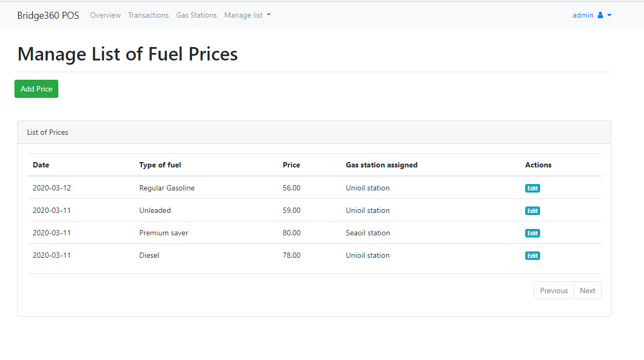The height and width of the screenshot is (360, 644).
Task: Go to the Previous page of prices
Action: 554,290
